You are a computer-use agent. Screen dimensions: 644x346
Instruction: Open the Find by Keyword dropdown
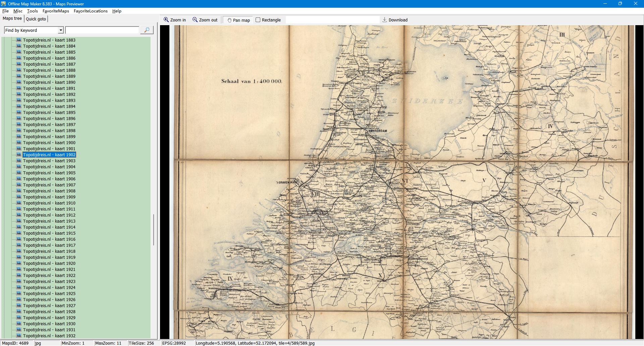(x=61, y=31)
